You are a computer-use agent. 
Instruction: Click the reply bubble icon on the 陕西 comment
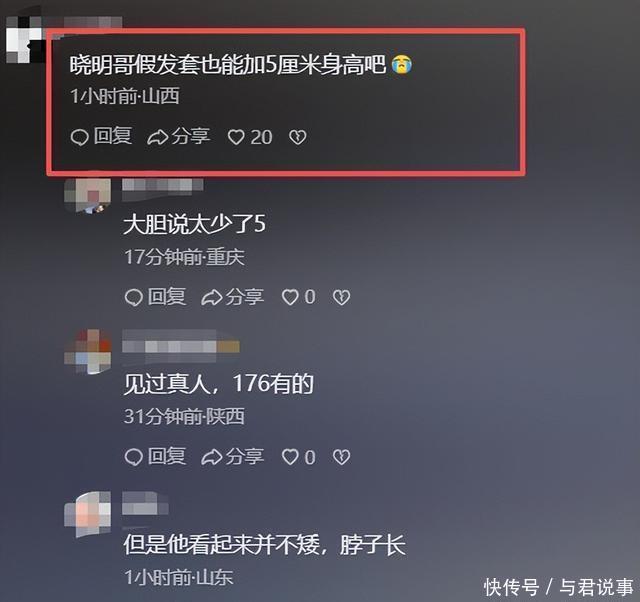tap(133, 457)
